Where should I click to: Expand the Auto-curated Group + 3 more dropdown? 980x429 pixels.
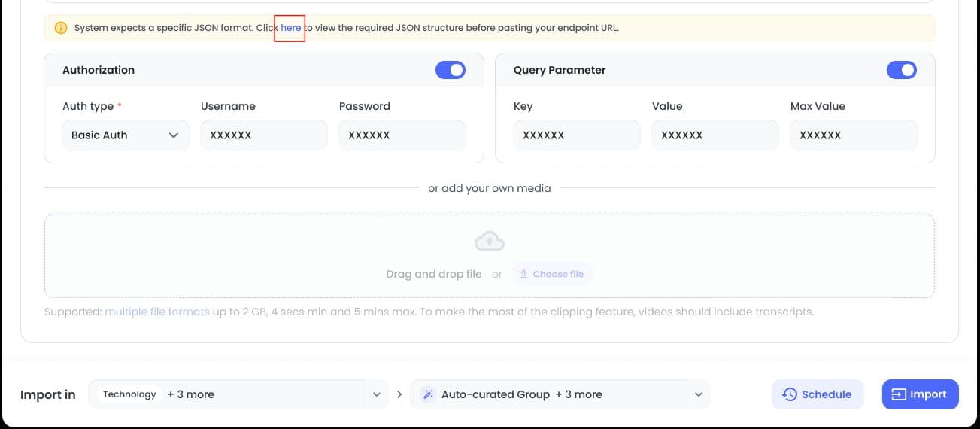tap(560, 394)
